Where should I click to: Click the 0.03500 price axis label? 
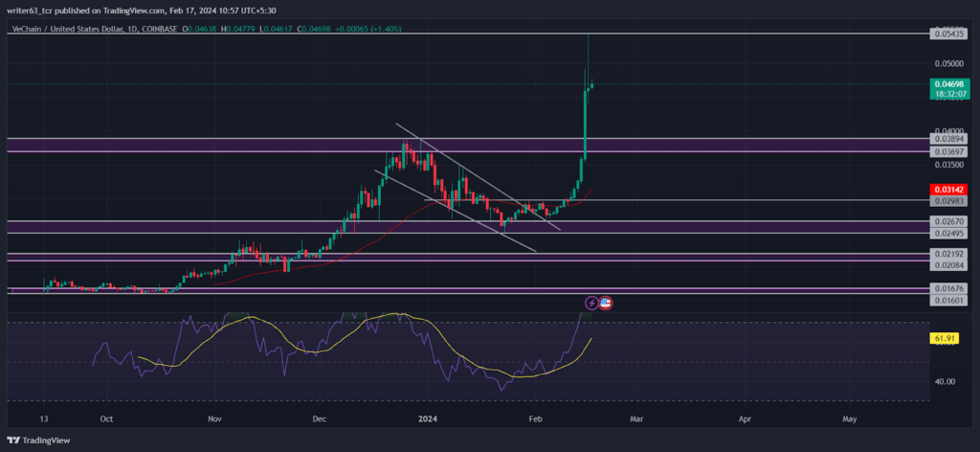(x=948, y=165)
